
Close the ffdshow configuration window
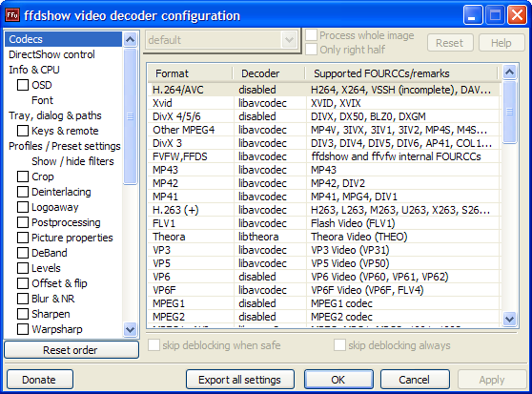click(x=517, y=15)
